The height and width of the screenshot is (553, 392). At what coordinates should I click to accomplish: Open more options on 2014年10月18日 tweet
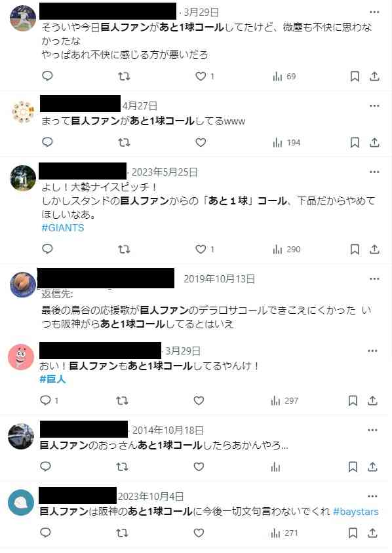pyautogui.click(x=372, y=430)
